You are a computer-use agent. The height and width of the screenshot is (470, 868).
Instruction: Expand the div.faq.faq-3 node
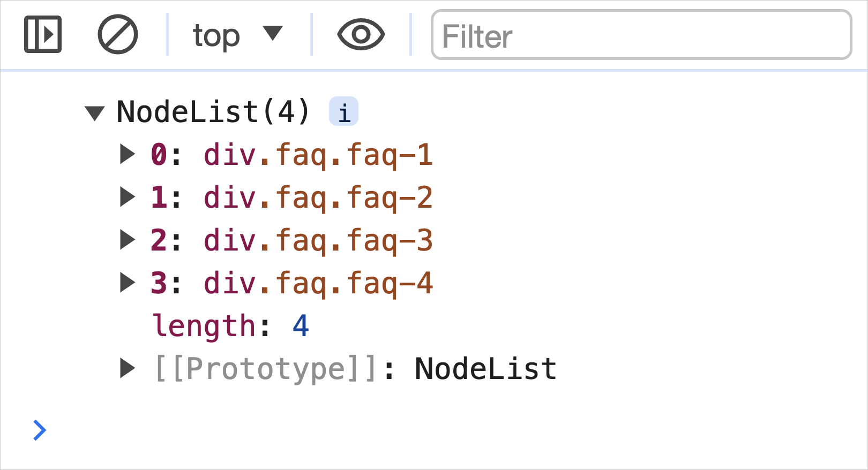(129, 240)
